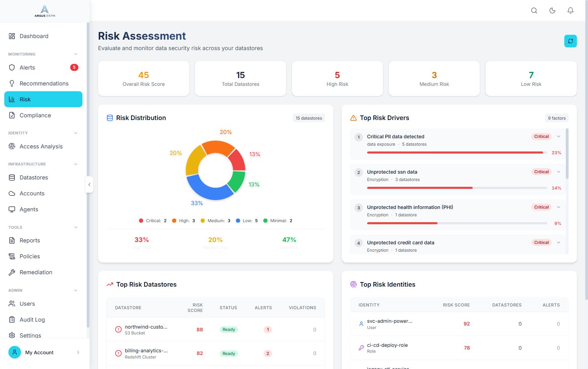Click the Argus DSPM logo
Viewport: 588px width, 369px height.
point(45,11)
